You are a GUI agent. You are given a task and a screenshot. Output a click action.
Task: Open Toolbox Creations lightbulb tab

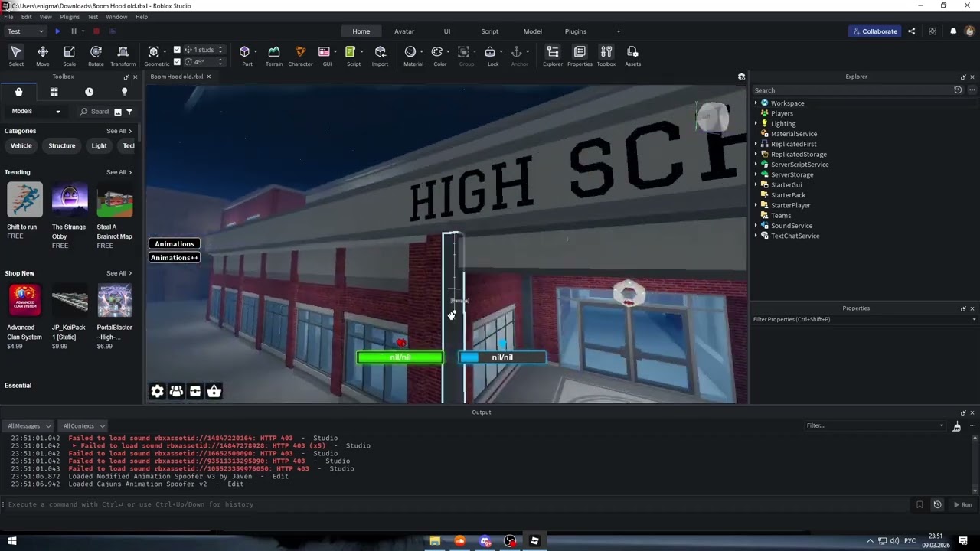(x=124, y=92)
